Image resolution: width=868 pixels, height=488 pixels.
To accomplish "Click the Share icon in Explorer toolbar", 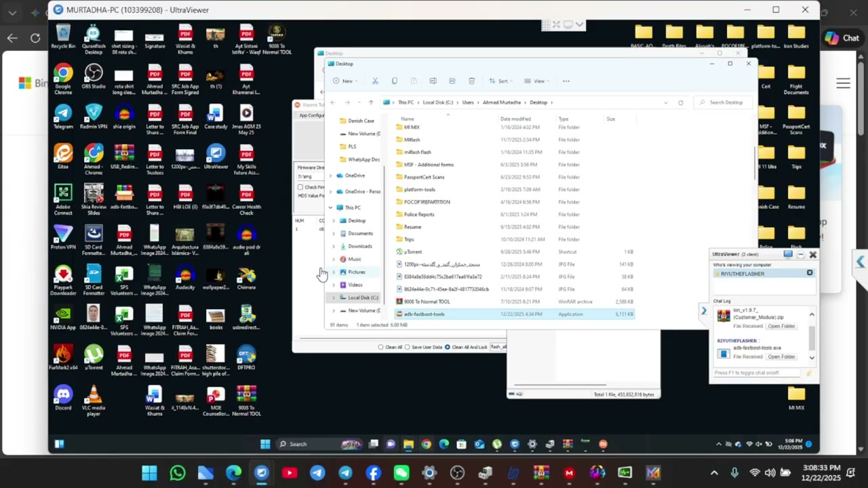I will point(452,81).
